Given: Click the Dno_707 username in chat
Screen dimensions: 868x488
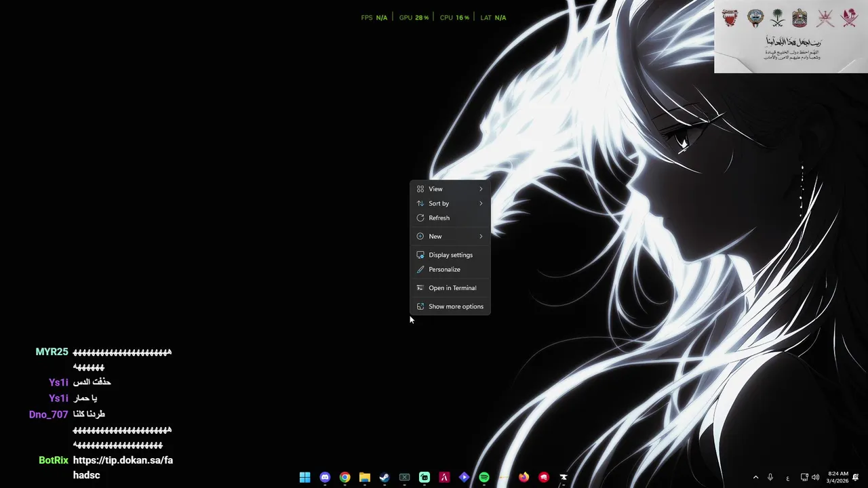Looking at the screenshot, I should click(x=48, y=414).
